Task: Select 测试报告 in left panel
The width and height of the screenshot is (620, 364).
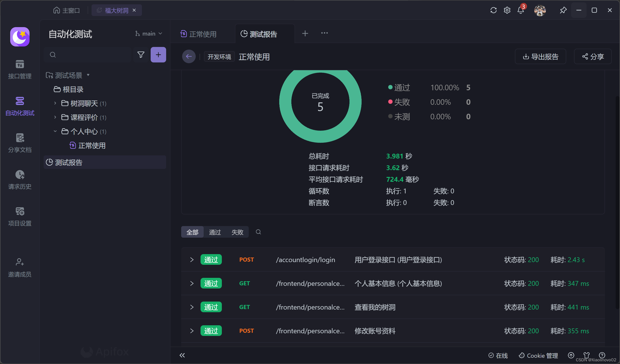Action: click(105, 162)
